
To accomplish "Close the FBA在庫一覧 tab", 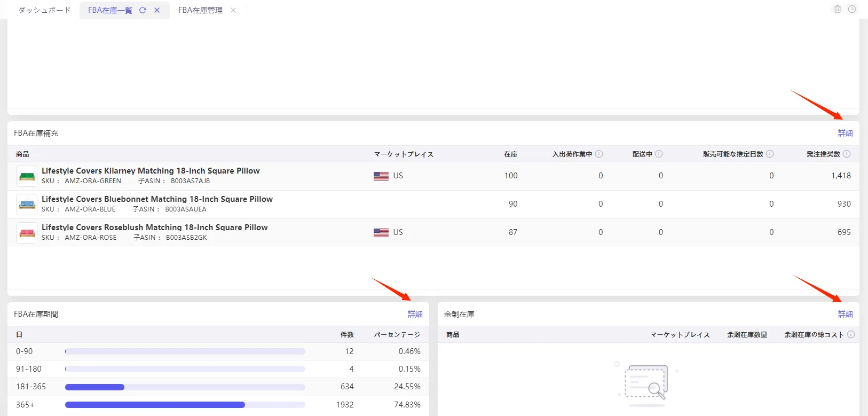I will pos(157,10).
